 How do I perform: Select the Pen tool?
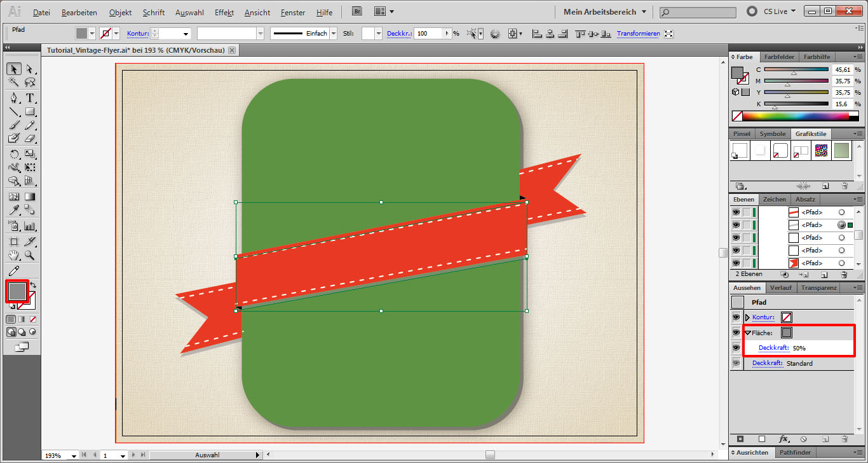(x=14, y=98)
